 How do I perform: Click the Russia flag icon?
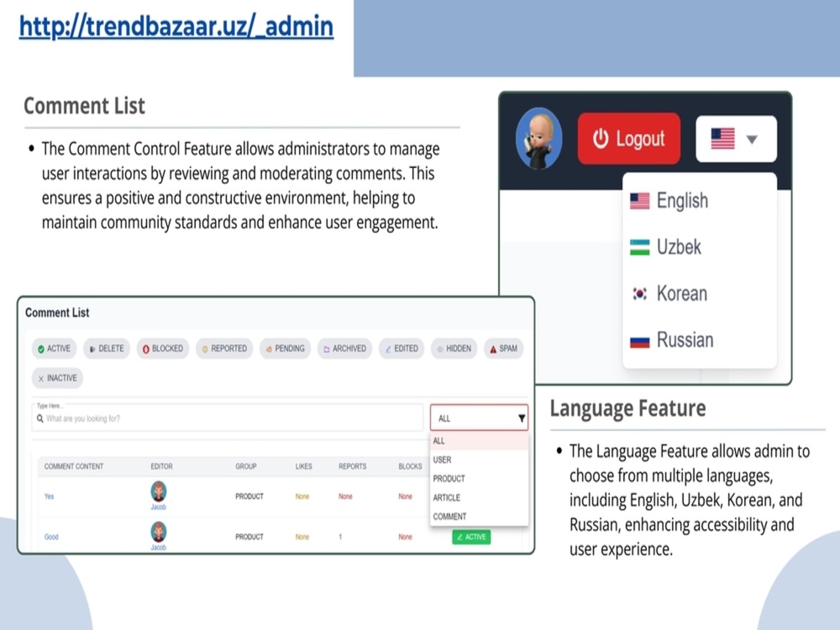pos(639,341)
